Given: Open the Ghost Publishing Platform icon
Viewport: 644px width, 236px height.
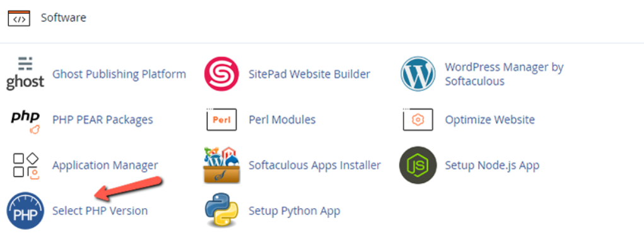Looking at the screenshot, I should (25, 74).
